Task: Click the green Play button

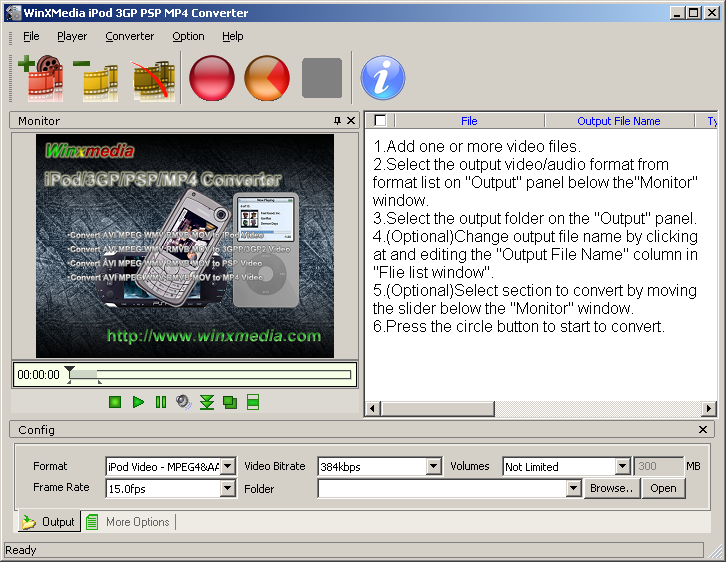Action: click(x=138, y=402)
